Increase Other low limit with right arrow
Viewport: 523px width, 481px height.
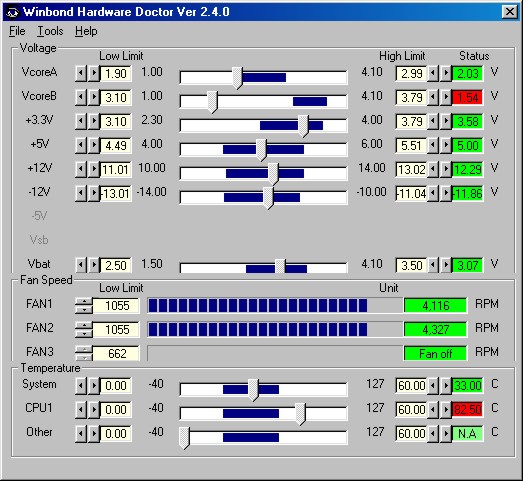click(94, 433)
